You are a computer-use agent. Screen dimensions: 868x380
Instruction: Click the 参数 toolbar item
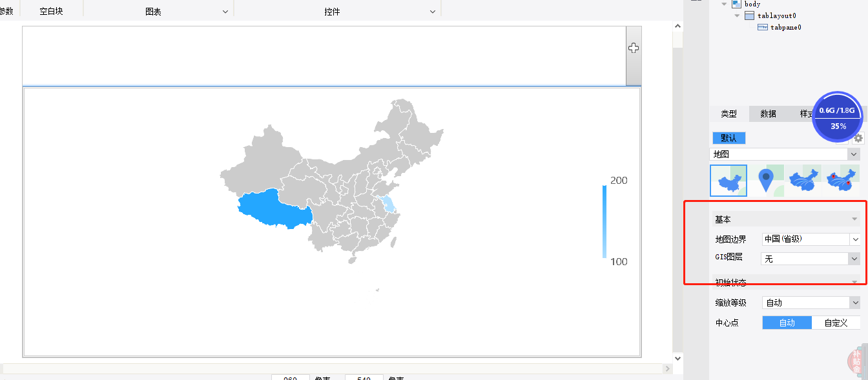click(6, 12)
